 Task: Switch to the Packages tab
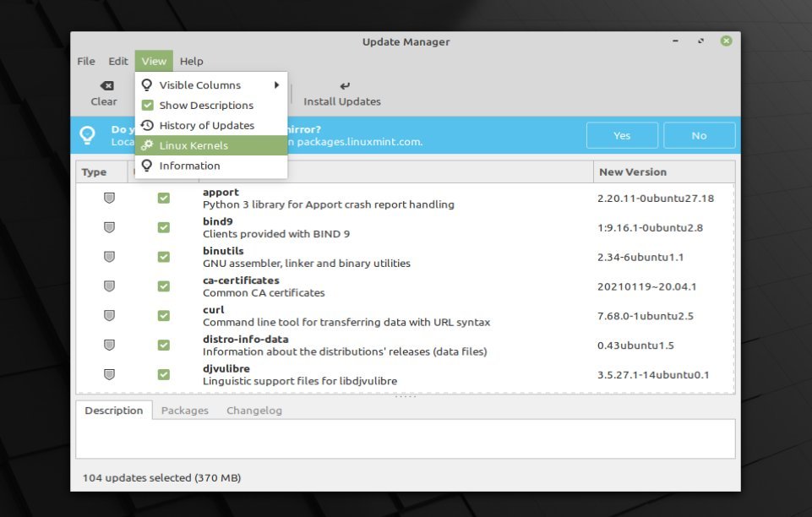(185, 411)
